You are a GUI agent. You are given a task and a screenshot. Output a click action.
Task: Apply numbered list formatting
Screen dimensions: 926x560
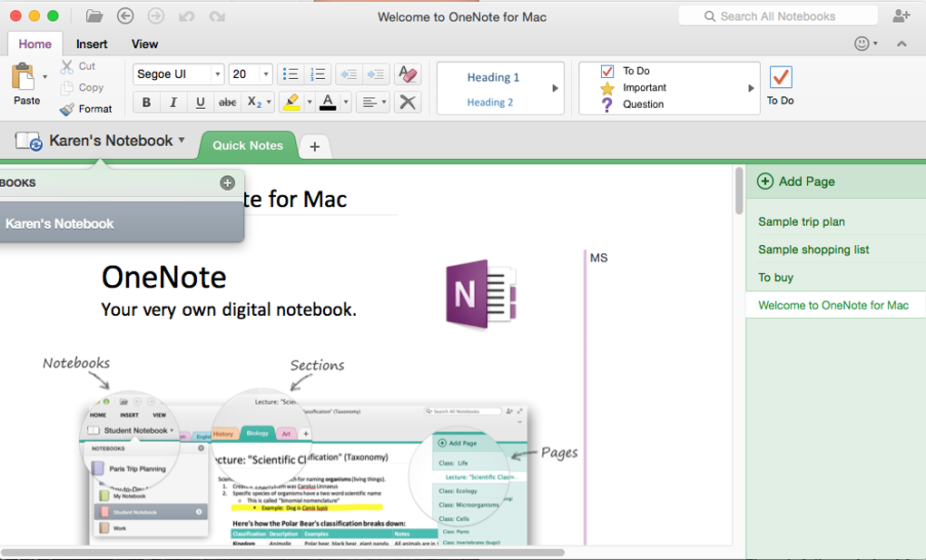tap(318, 74)
